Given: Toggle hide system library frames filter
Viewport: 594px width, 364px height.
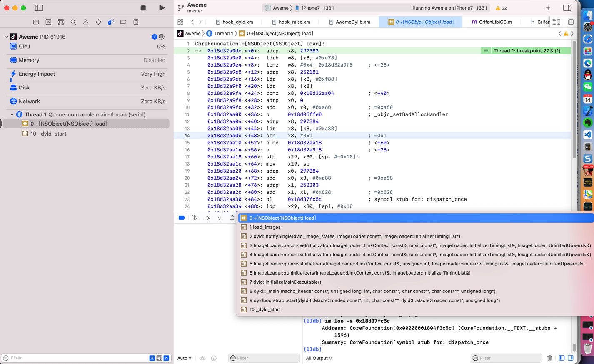Looking at the screenshot, I should coord(166,358).
